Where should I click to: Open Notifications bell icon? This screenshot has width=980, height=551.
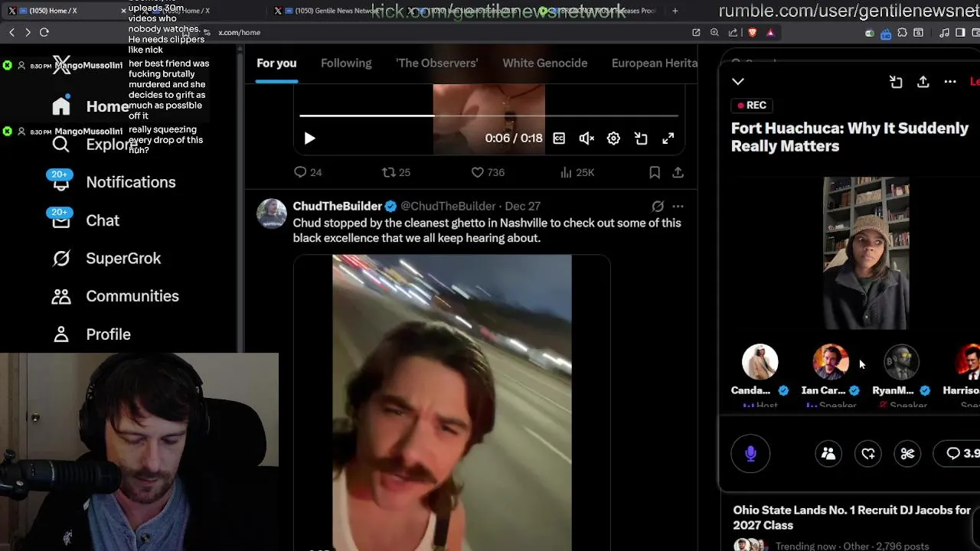click(x=61, y=182)
